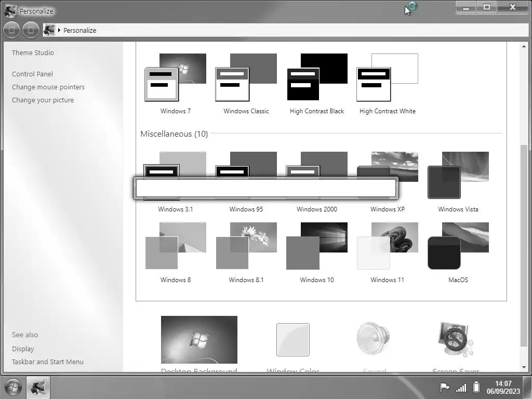Open the Theme Studio link

pos(33,52)
